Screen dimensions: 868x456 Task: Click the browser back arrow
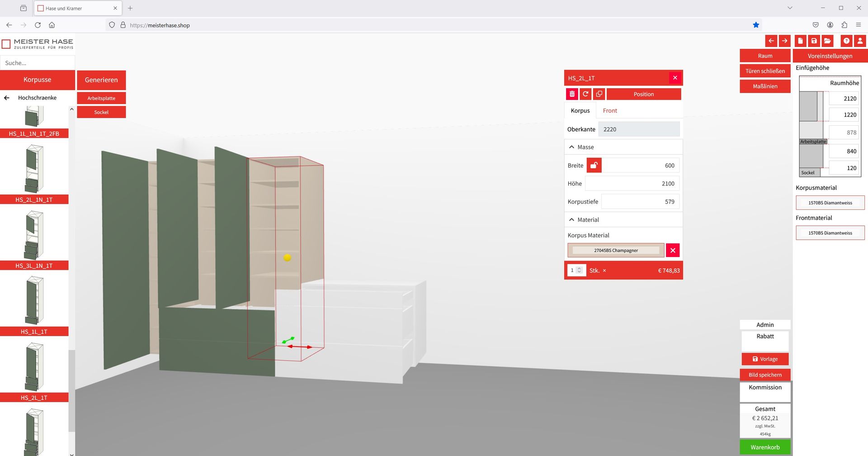[x=9, y=25]
